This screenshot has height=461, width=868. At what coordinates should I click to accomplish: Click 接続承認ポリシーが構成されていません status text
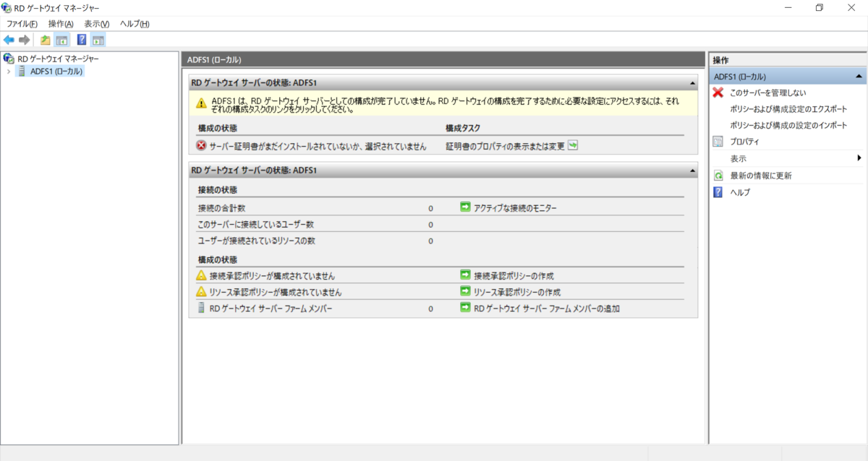[272, 276]
